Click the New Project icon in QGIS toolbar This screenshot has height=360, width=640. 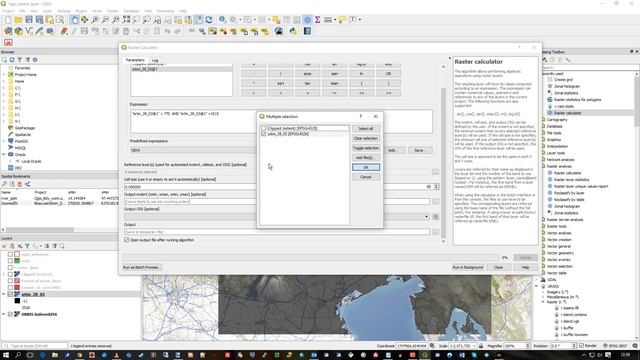click(8, 20)
